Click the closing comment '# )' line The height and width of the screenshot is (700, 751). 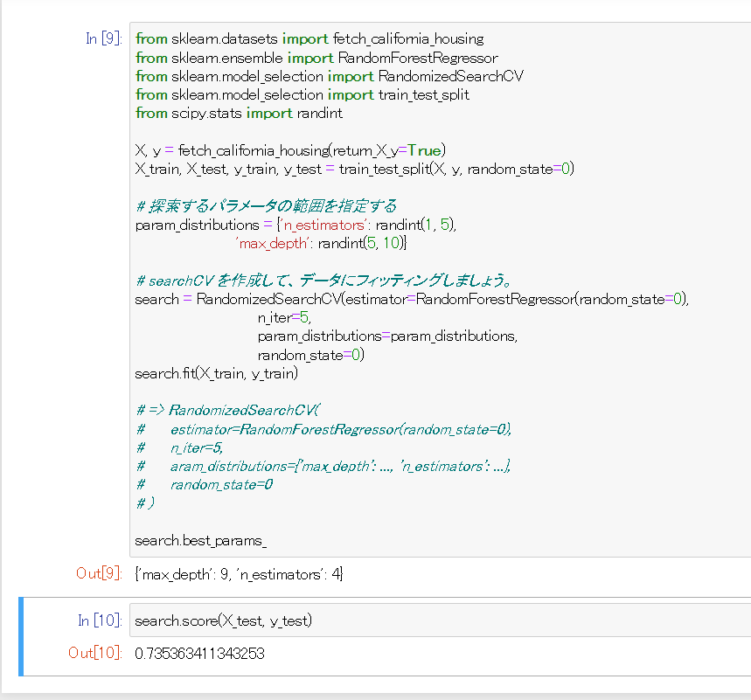[146, 503]
